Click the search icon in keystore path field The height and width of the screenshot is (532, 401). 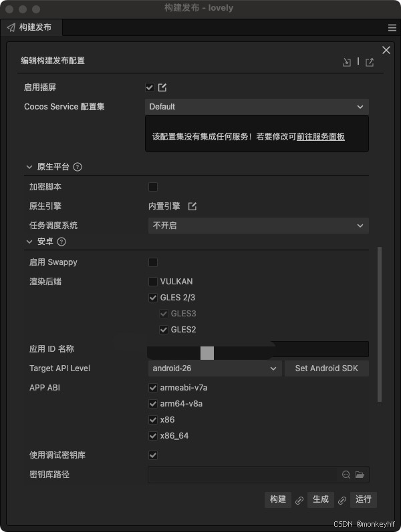coord(346,475)
